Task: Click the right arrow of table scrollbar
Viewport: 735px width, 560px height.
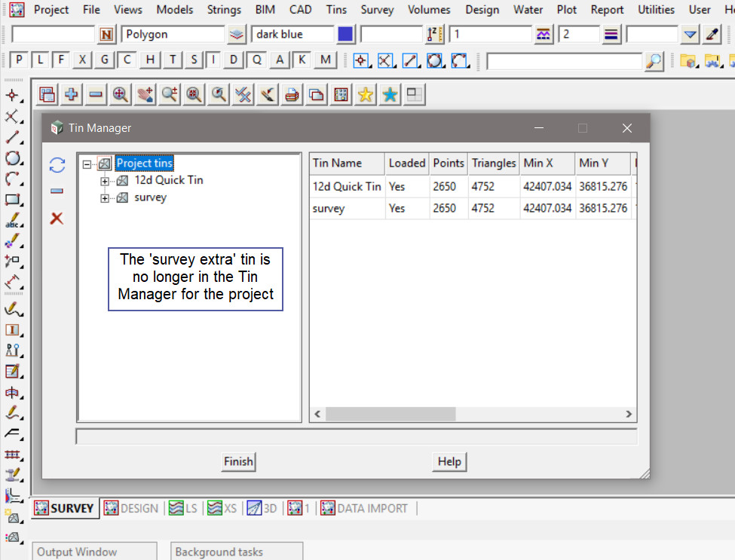Action: coord(629,414)
